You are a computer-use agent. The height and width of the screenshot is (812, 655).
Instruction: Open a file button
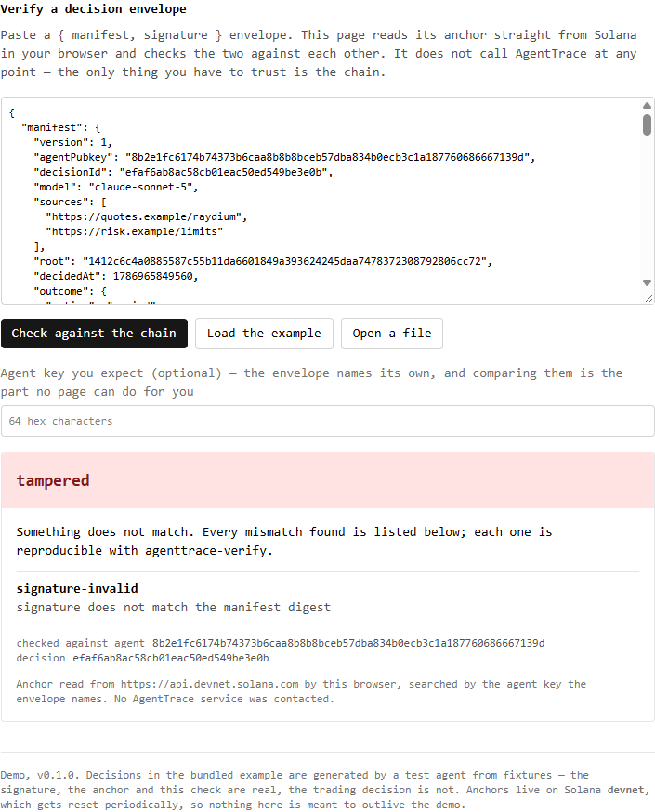pyautogui.click(x=392, y=334)
